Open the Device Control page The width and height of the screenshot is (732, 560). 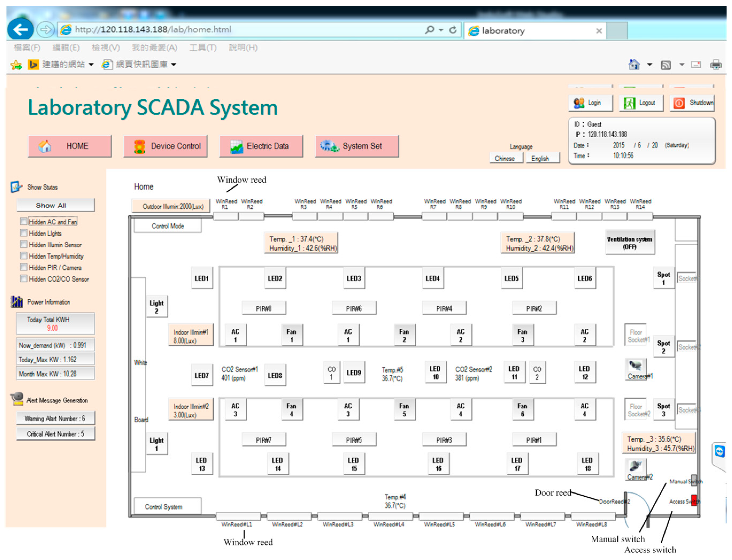(x=165, y=146)
